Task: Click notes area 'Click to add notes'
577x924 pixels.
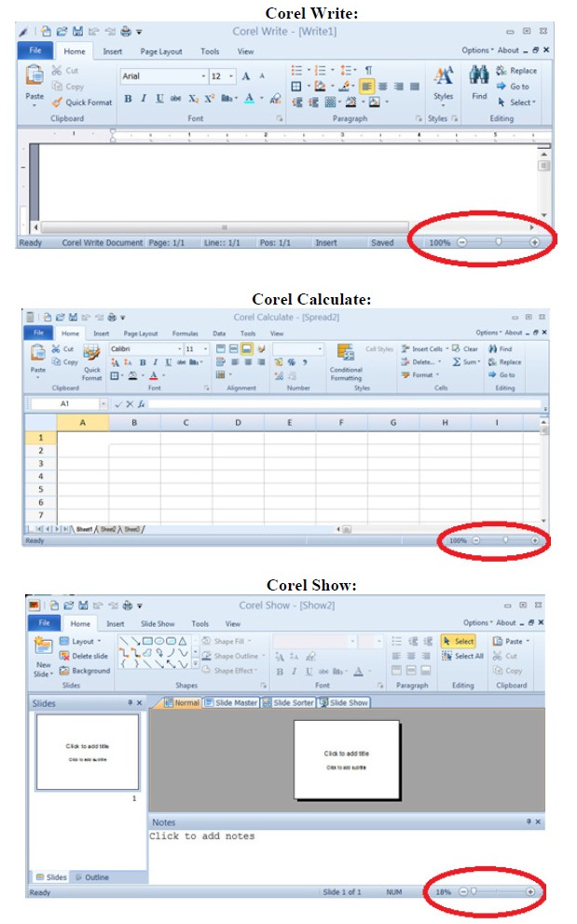Action: 201,836
